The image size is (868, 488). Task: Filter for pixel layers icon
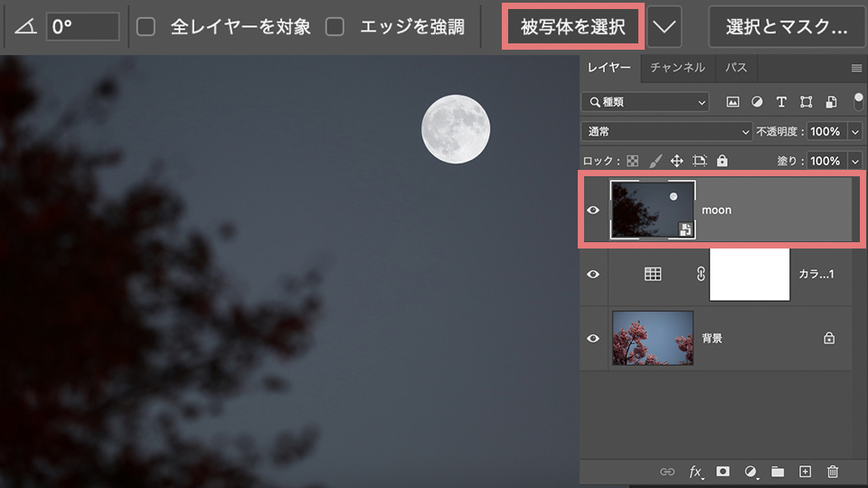(732, 102)
